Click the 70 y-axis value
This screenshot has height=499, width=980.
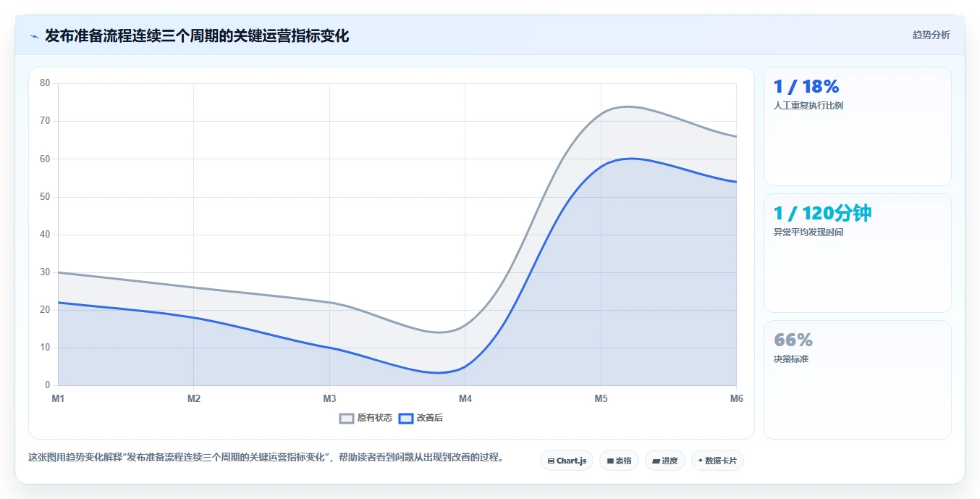click(x=45, y=121)
